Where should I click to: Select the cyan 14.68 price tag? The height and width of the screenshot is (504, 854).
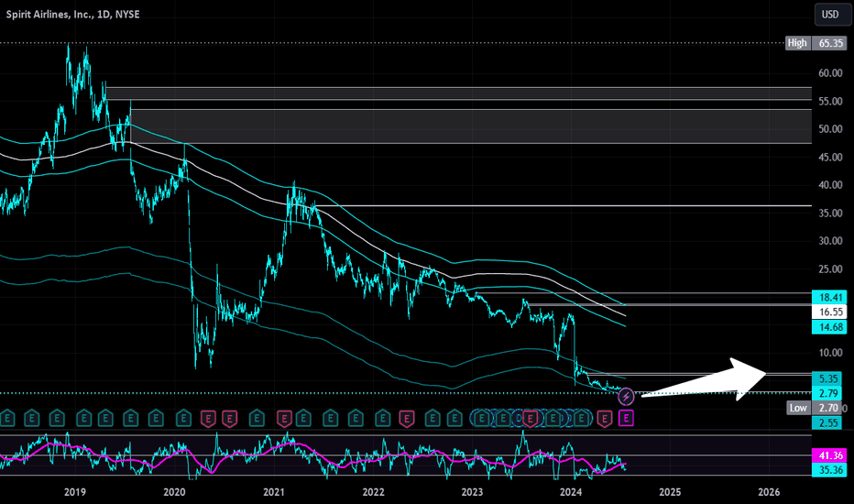click(x=829, y=327)
